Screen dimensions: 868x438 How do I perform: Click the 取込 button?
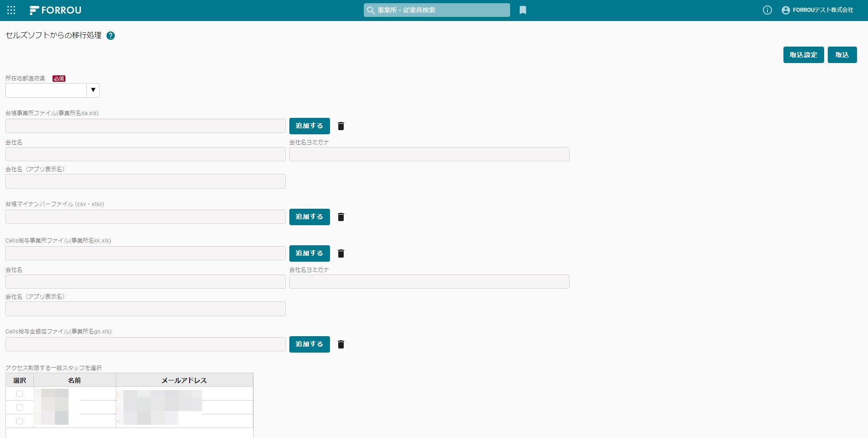[842, 55]
